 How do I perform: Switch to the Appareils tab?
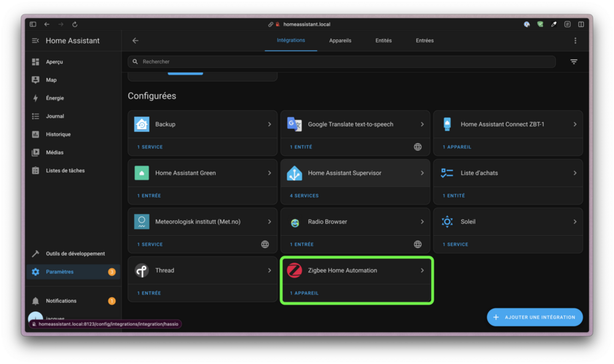(x=340, y=41)
